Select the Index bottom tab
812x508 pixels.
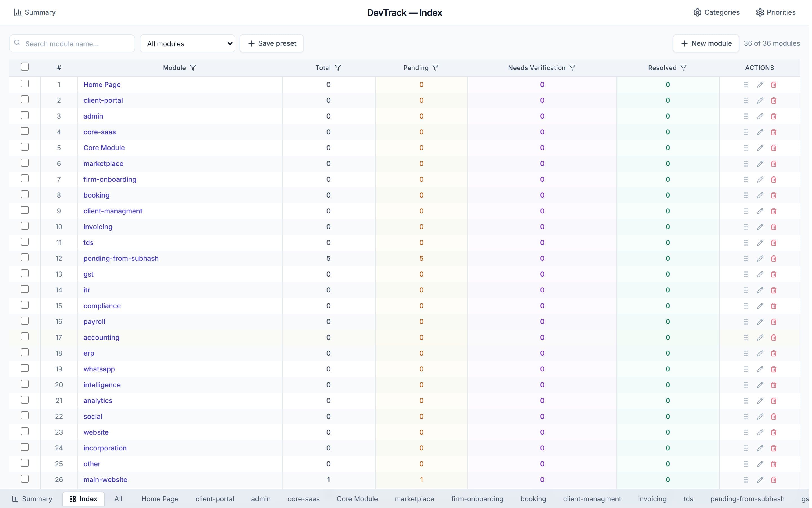click(x=83, y=499)
